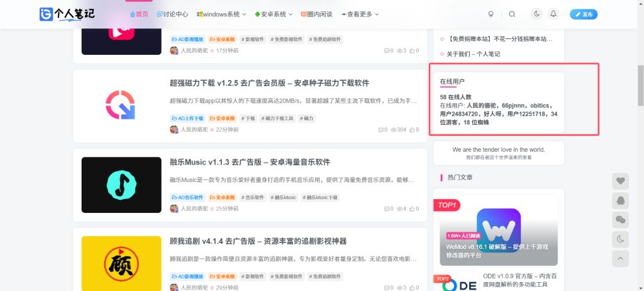The height and width of the screenshot is (291, 644).
Task: Toggle night mode in floating sidebar
Action: [x=620, y=239]
